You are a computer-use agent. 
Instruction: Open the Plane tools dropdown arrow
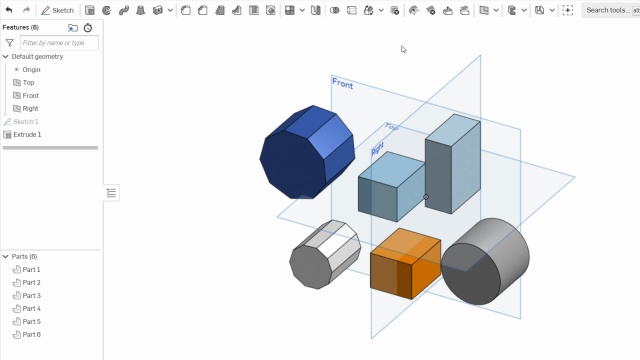[x=496, y=10]
